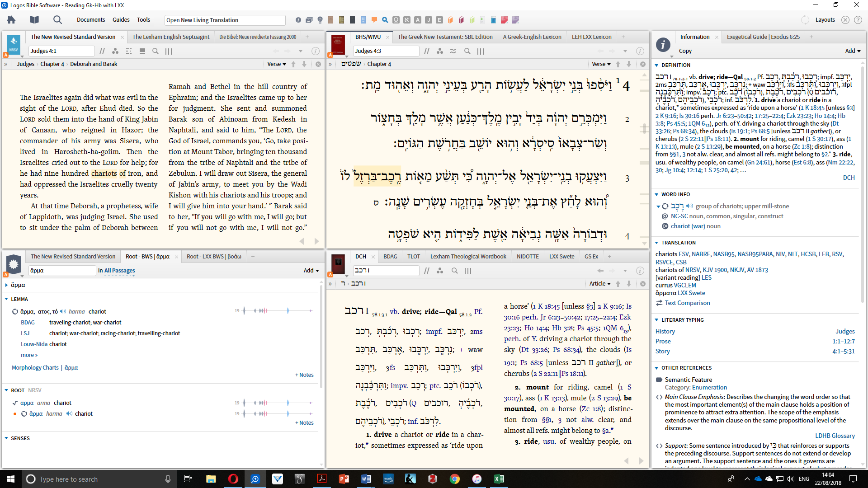Image resolution: width=868 pixels, height=488 pixels.
Task: Click the inline search magnifier in the NRSV panel
Action: click(156, 51)
